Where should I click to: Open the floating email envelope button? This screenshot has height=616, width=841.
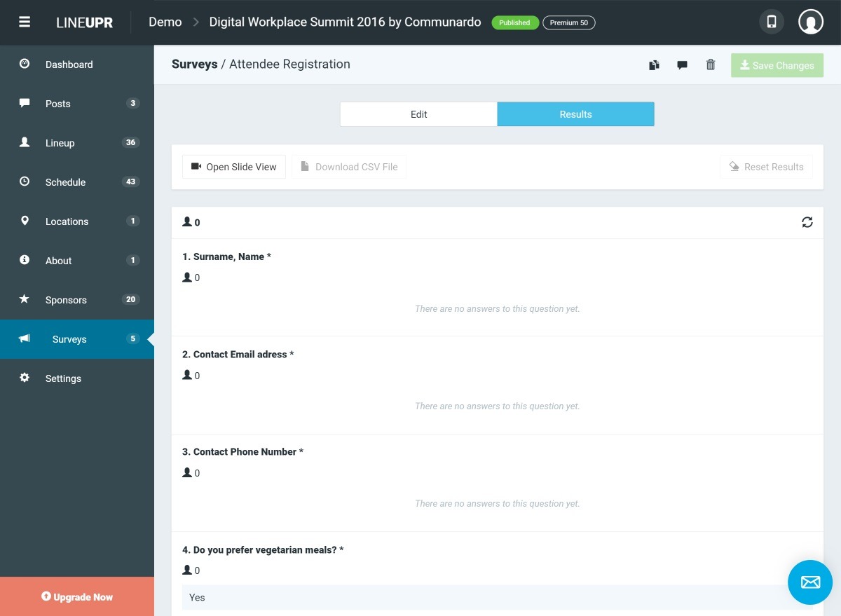pos(809,582)
